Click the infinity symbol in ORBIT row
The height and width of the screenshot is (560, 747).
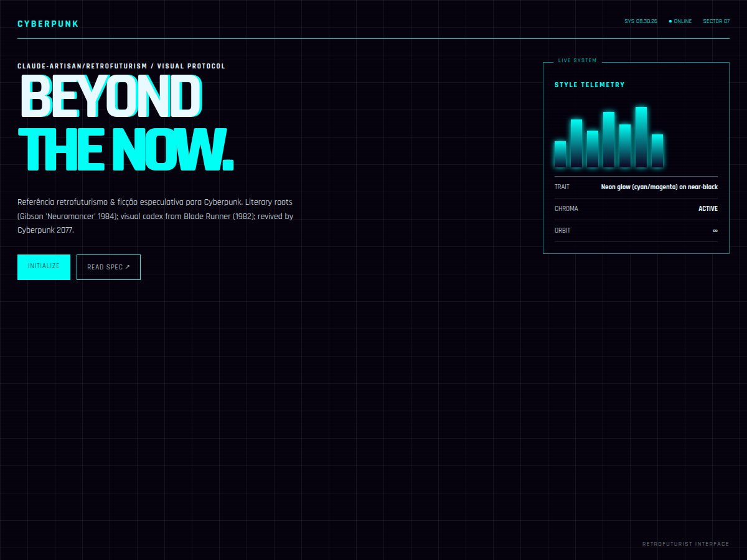715,230
